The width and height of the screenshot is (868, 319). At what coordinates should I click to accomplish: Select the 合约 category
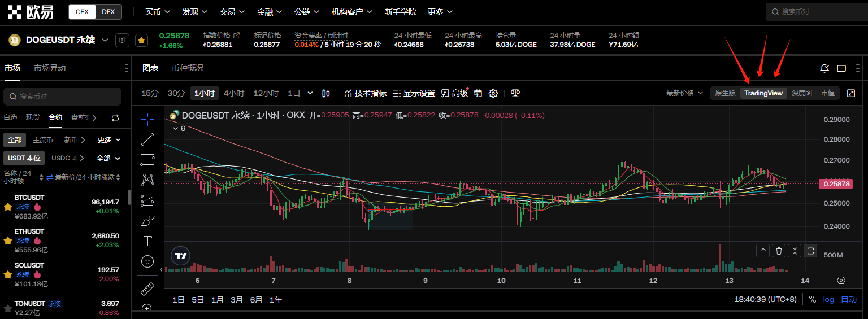click(x=55, y=117)
